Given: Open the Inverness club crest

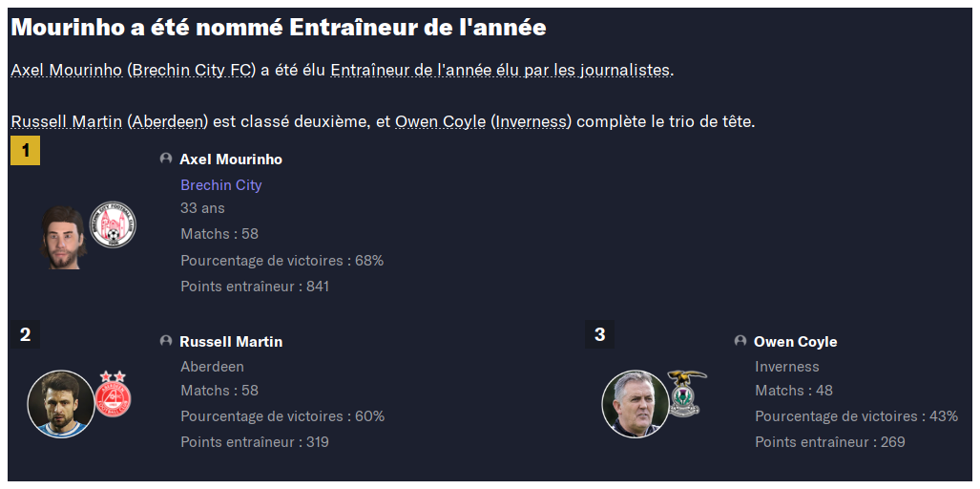Looking at the screenshot, I should (x=686, y=393).
